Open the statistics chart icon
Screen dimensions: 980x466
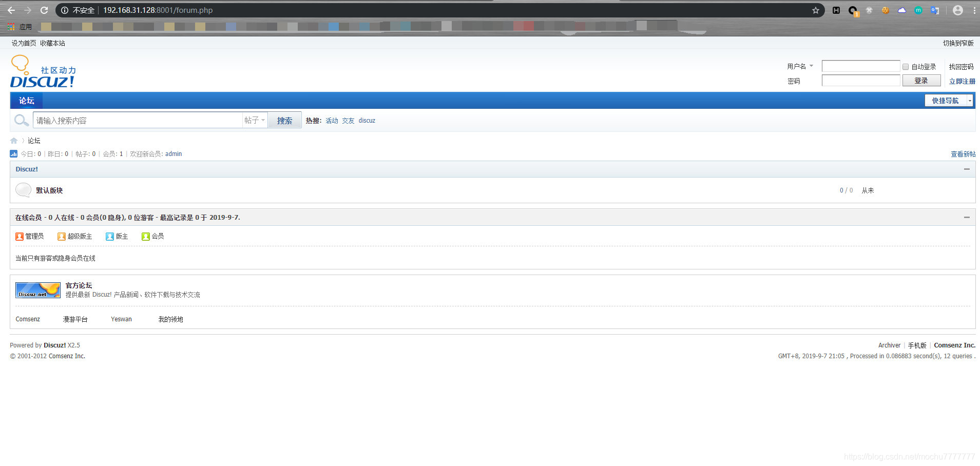[x=14, y=153]
